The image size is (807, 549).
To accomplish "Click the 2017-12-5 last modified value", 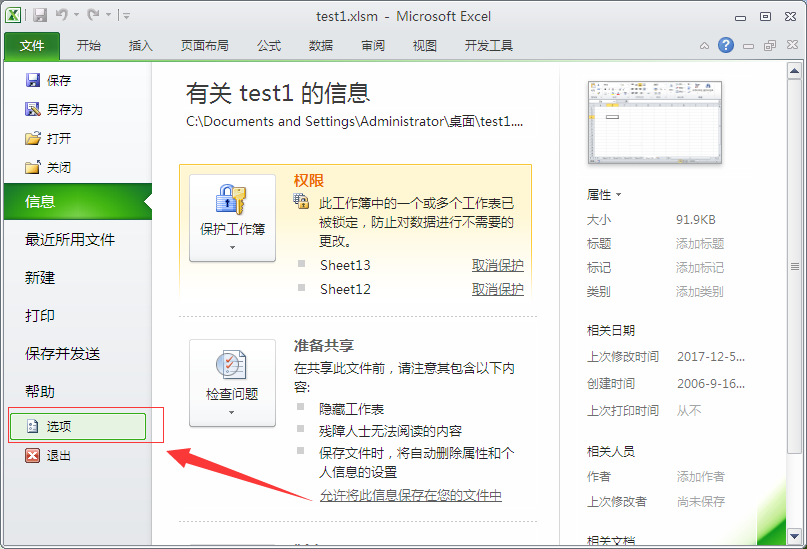I will [x=711, y=357].
